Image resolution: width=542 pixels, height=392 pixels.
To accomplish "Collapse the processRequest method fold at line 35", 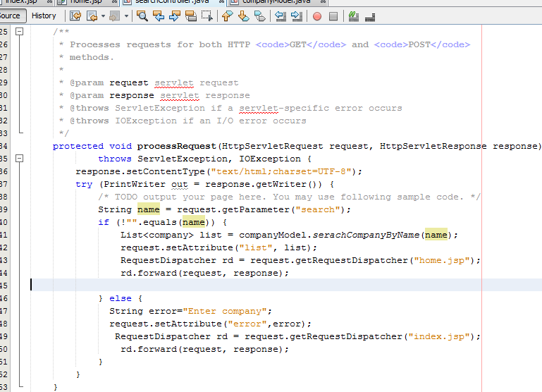I will (x=20, y=159).
